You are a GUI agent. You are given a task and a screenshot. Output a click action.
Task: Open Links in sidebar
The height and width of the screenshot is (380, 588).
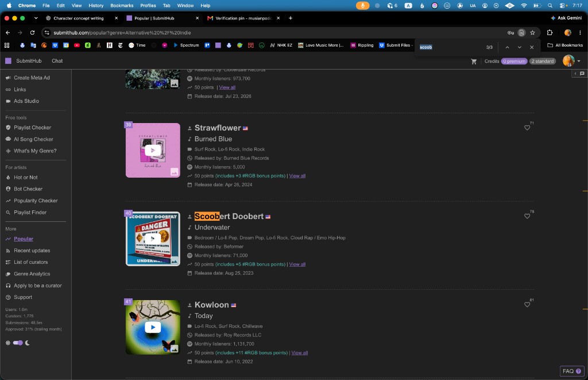pos(20,89)
